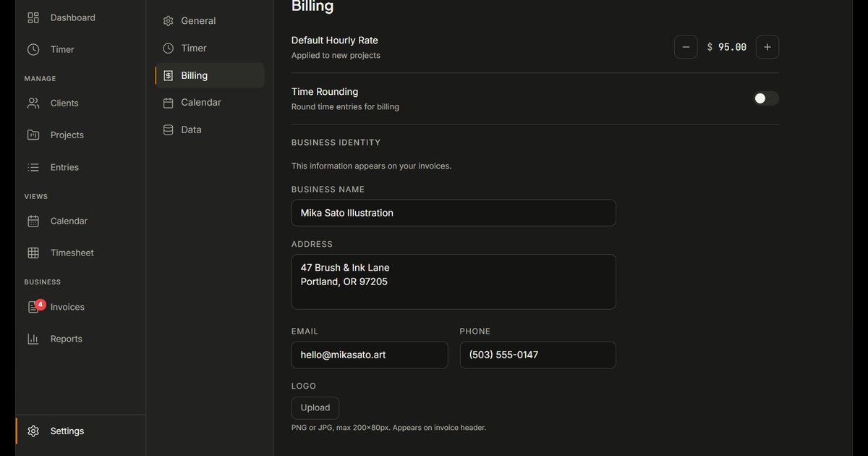Screen dimensions: 868x456
Task: Decrease hourly rate with minus button
Action: pos(686,47)
